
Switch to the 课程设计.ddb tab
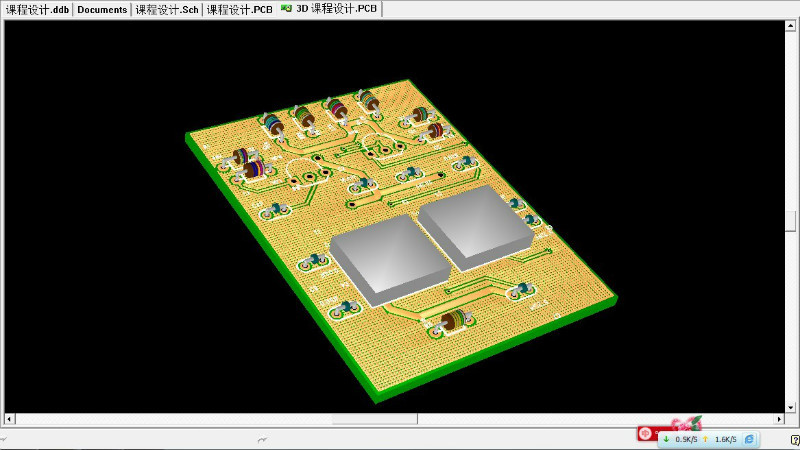pyautogui.click(x=36, y=9)
